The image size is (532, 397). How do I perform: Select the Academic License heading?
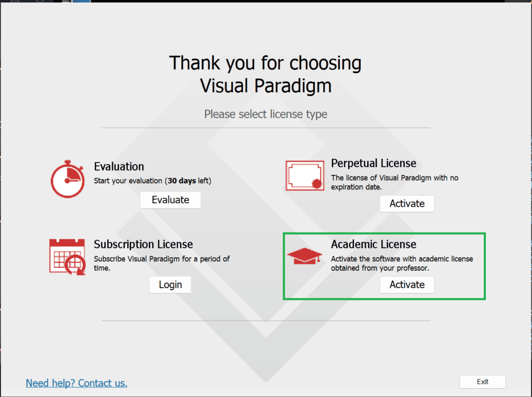[x=374, y=244]
